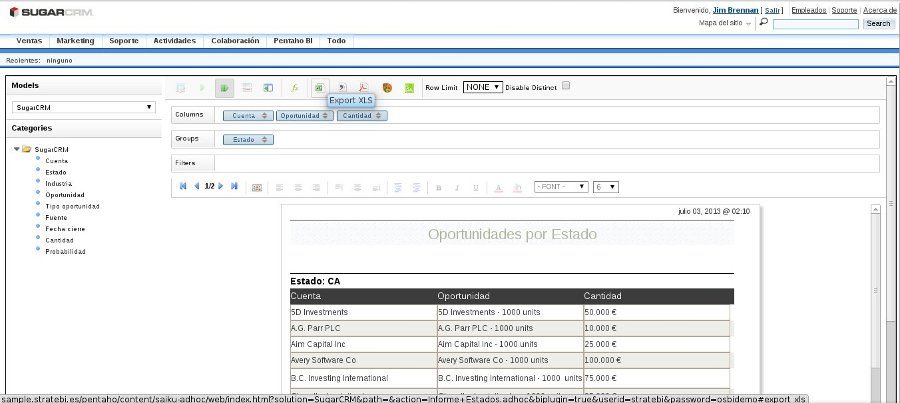Open the FONT selection dropdown
The height and width of the screenshot is (403, 900).
561,187
